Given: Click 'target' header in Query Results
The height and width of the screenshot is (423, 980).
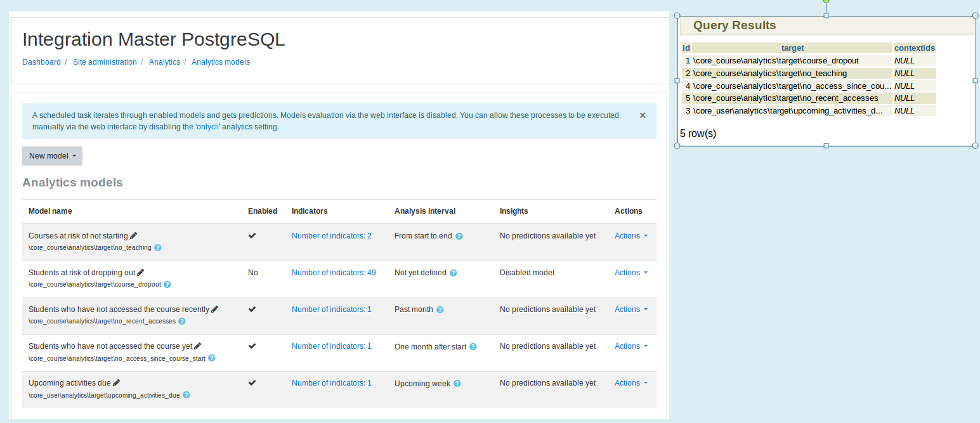Looking at the screenshot, I should point(792,48).
